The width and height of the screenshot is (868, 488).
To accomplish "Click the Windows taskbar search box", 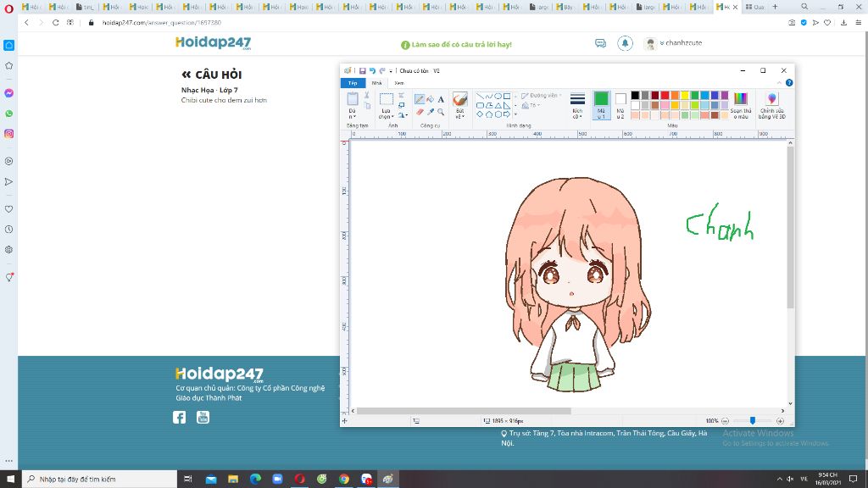I will coord(100,480).
